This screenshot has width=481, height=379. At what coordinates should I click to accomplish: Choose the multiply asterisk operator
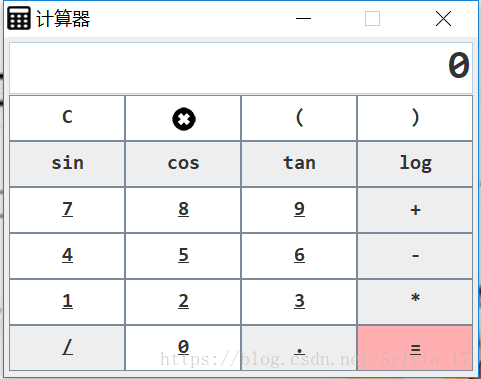(415, 302)
